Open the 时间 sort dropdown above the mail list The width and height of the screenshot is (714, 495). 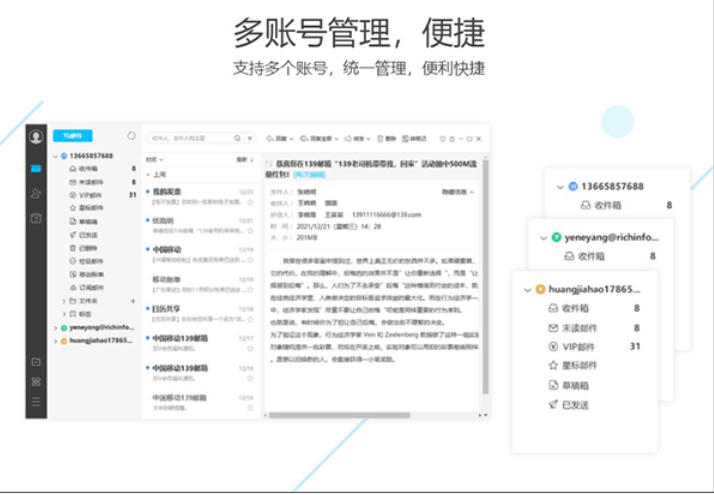154,160
